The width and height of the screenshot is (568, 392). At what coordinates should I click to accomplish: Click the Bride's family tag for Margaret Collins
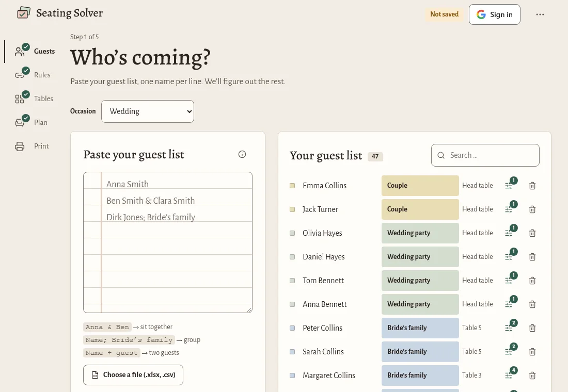click(x=420, y=375)
